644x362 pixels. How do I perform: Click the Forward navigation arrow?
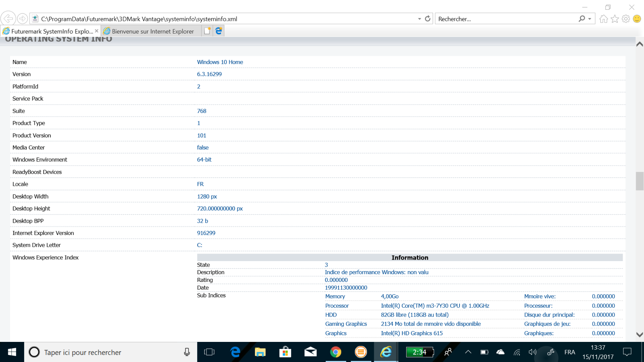(x=22, y=18)
